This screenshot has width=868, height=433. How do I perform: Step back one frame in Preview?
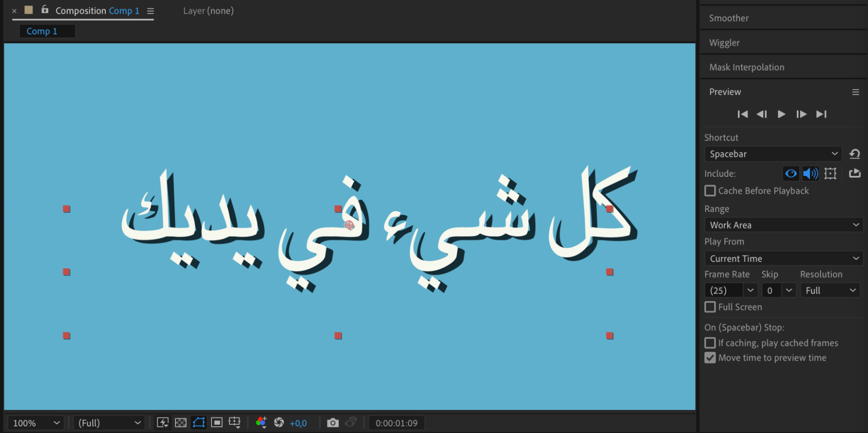coord(762,114)
